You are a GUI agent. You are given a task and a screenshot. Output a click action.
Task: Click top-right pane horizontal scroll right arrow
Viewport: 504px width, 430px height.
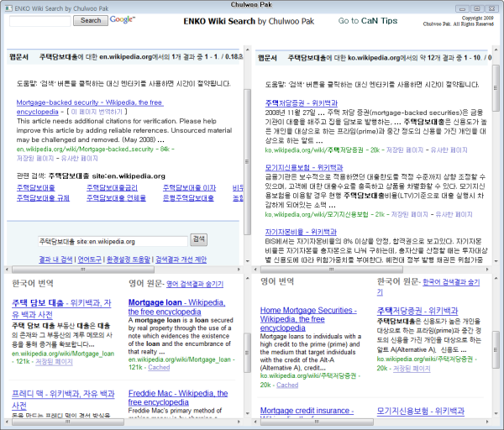487,270
